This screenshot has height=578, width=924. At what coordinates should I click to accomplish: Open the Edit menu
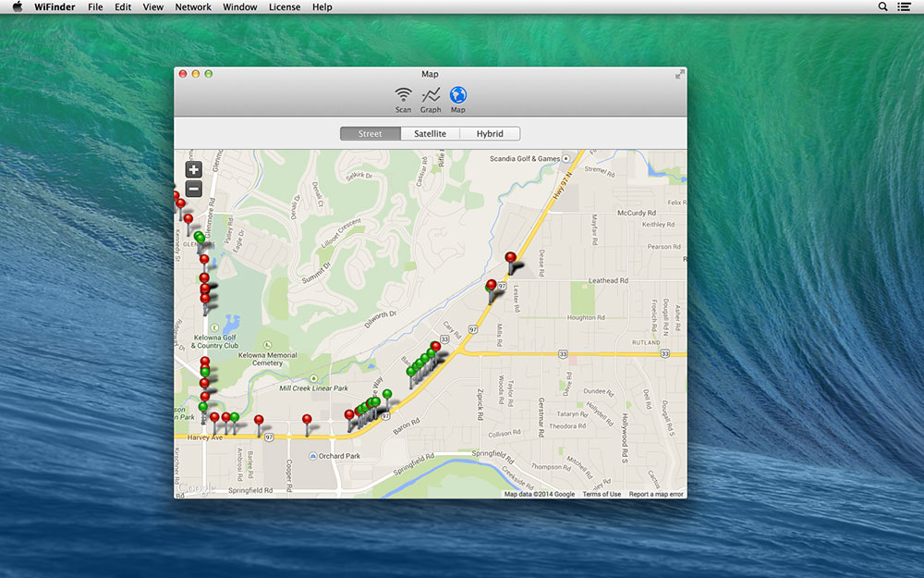tap(123, 7)
